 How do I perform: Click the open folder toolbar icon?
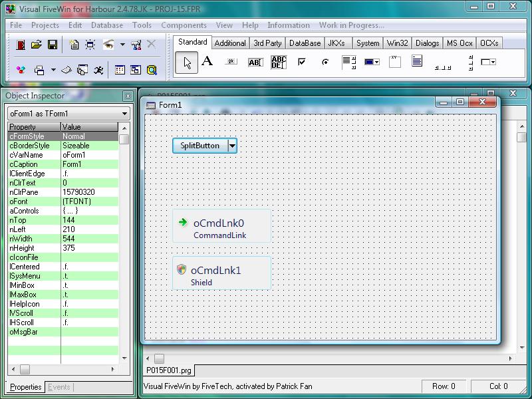tap(37, 45)
